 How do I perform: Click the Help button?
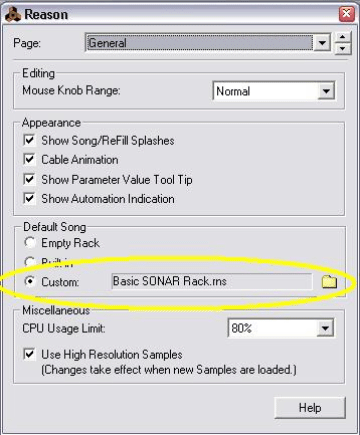pyautogui.click(x=310, y=408)
